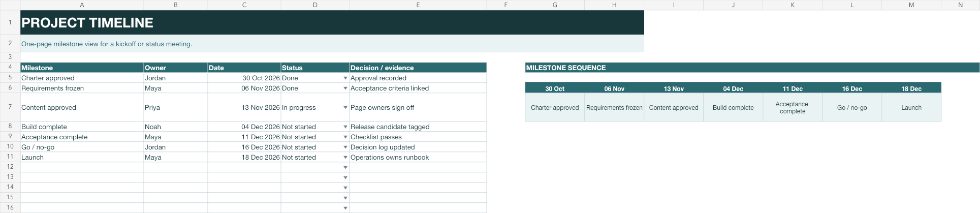Screen dimensions: 980x213
Task: Click the Build complete sequence card
Action: coord(733,107)
